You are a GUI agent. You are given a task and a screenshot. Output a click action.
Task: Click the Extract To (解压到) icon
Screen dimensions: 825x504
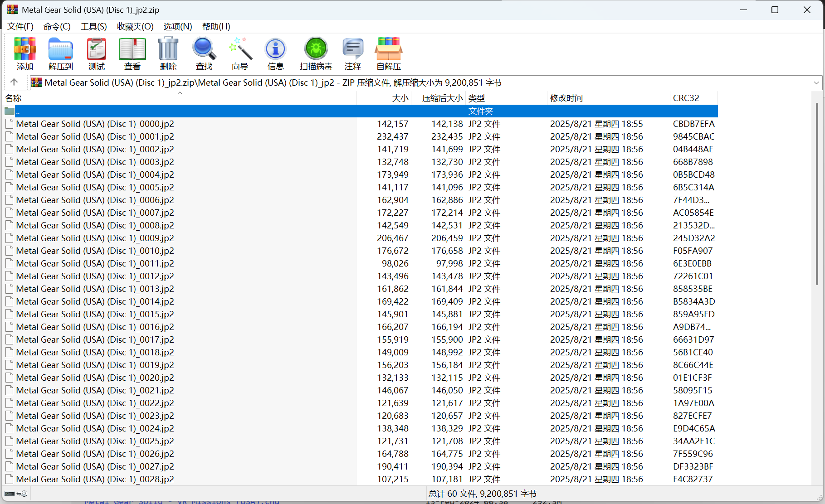click(x=61, y=50)
